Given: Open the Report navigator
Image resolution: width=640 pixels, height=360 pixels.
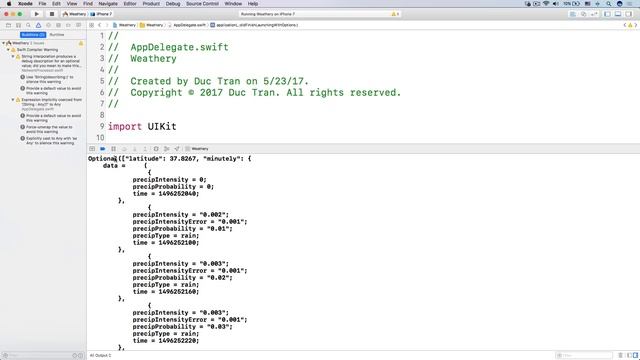Looking at the screenshot, I should [78, 25].
